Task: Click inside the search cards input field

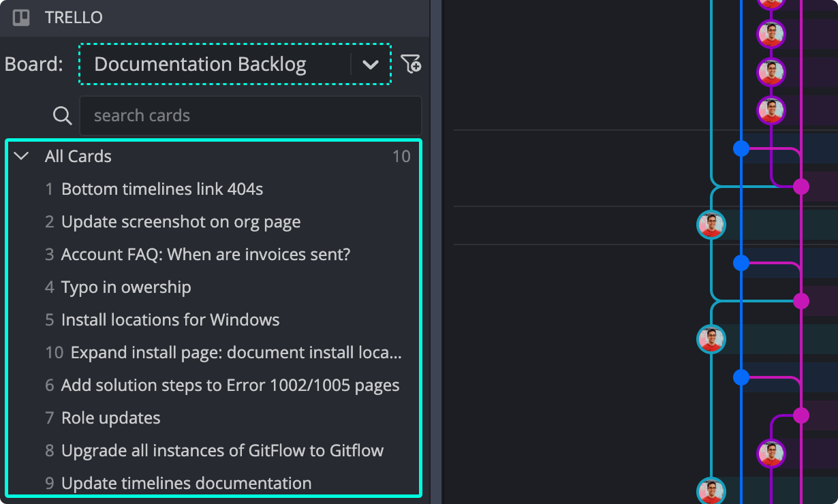Action: click(x=251, y=115)
